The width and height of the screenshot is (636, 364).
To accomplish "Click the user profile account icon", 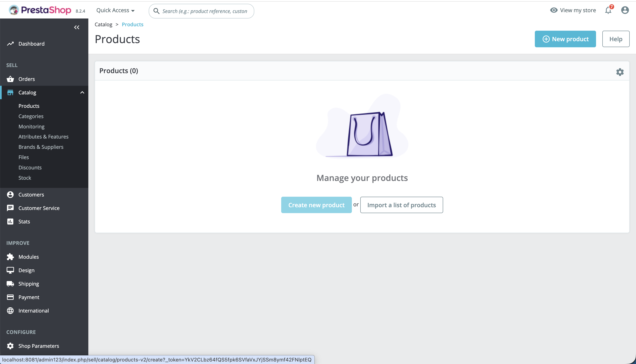I will pyautogui.click(x=625, y=10).
